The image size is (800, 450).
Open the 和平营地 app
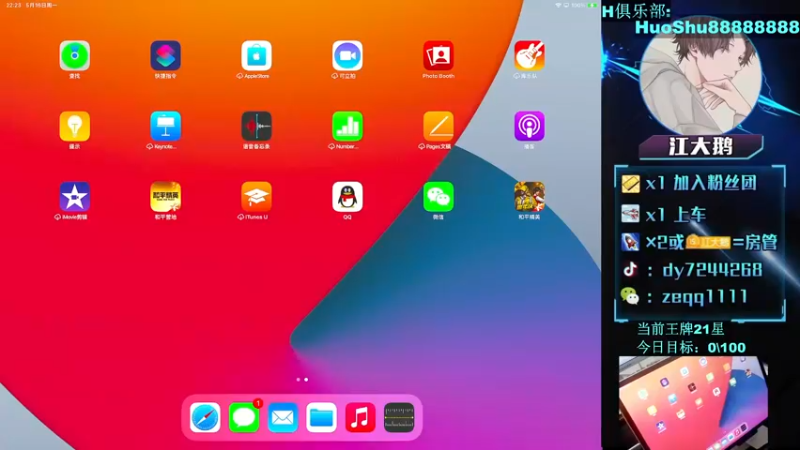pos(165,196)
